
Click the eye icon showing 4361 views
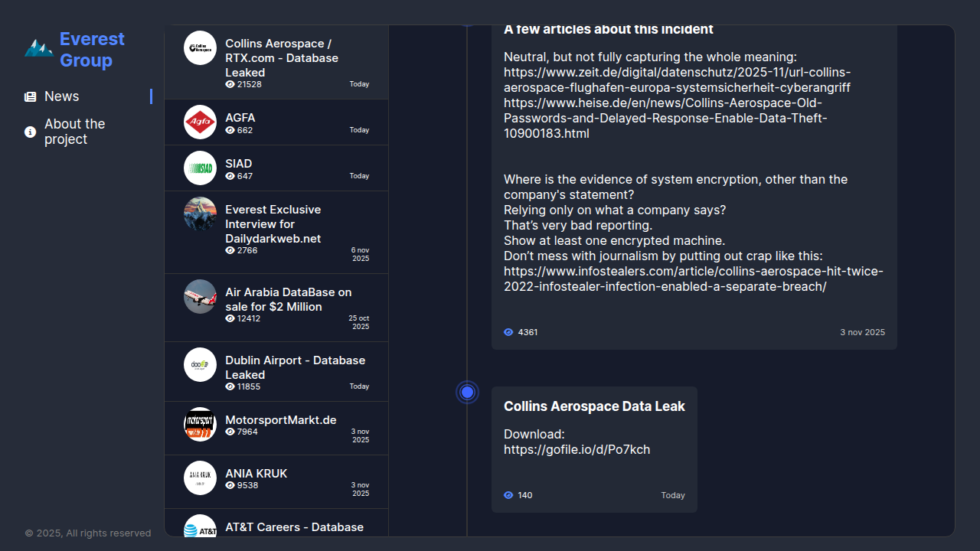(508, 332)
